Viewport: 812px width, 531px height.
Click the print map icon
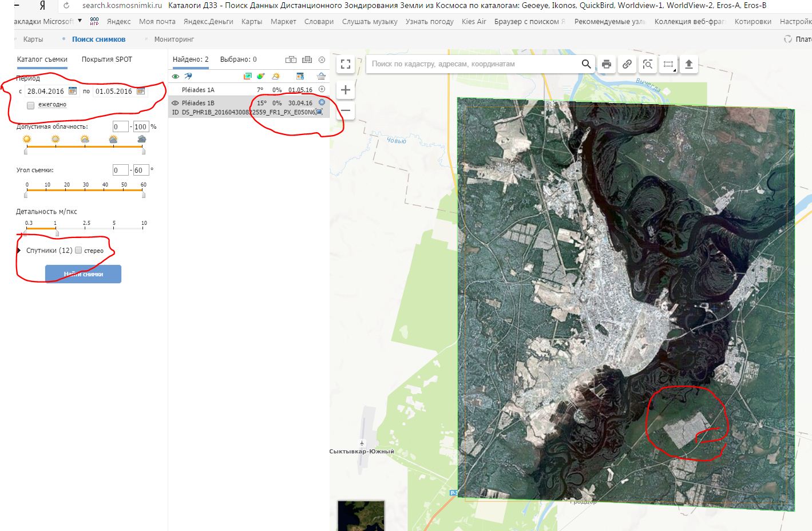[607, 64]
